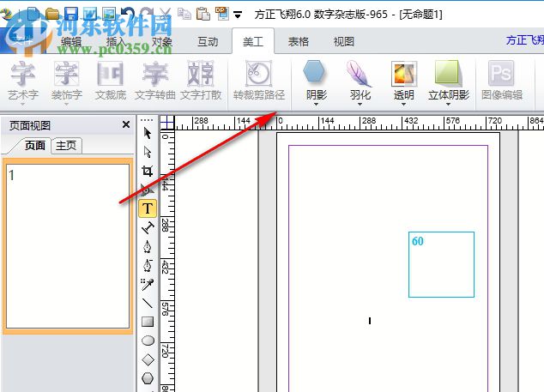
Task: Click the Undo arrow icon
Action: pyautogui.click(x=129, y=14)
